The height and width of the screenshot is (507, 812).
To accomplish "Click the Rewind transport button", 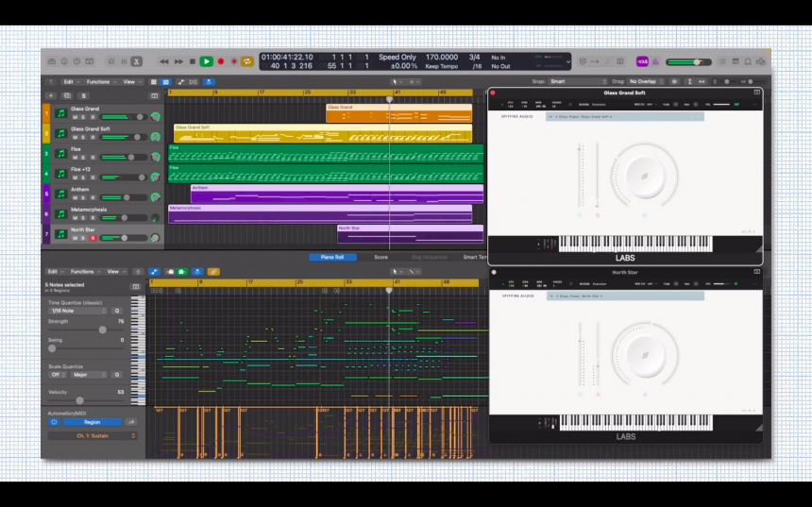I will (x=164, y=61).
